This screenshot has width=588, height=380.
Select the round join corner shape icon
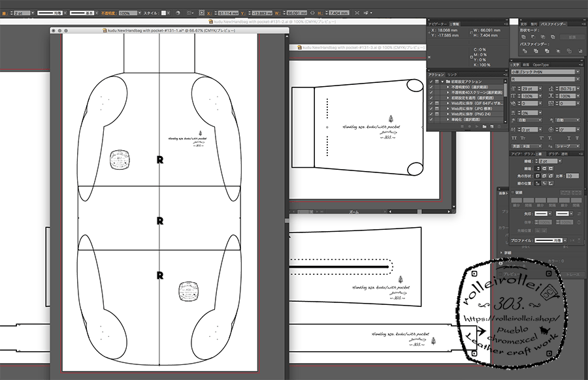click(x=546, y=176)
